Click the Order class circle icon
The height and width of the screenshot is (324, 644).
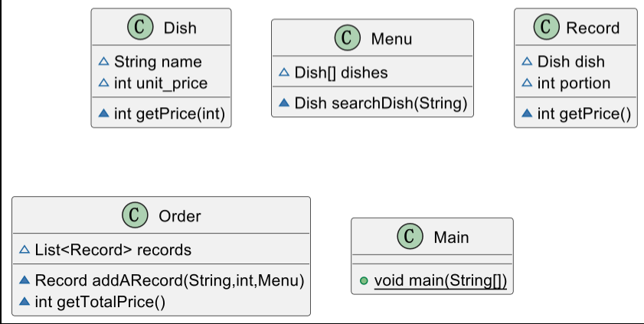[135, 216]
